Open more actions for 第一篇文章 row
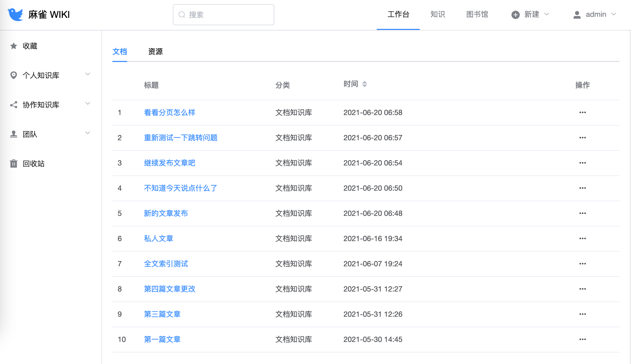This screenshot has height=364, width=631. 582,339
